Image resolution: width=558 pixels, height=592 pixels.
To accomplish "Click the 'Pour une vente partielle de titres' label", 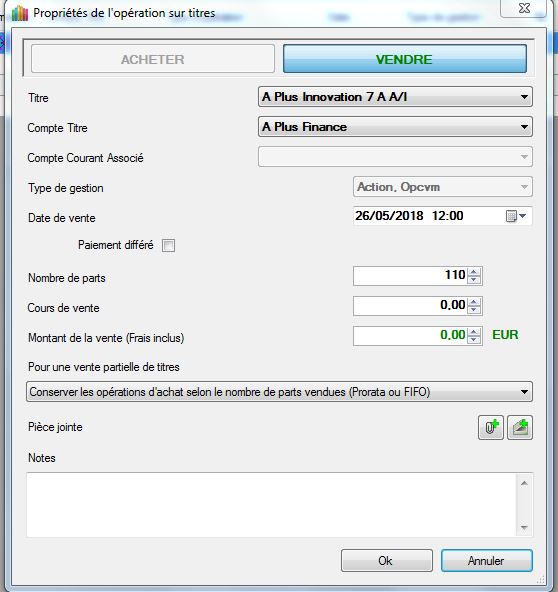I will (104, 367).
